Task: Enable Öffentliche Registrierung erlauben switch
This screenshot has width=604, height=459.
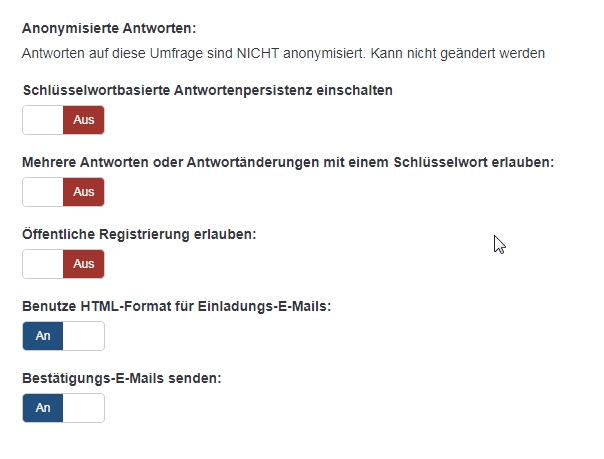Action: coord(63,264)
